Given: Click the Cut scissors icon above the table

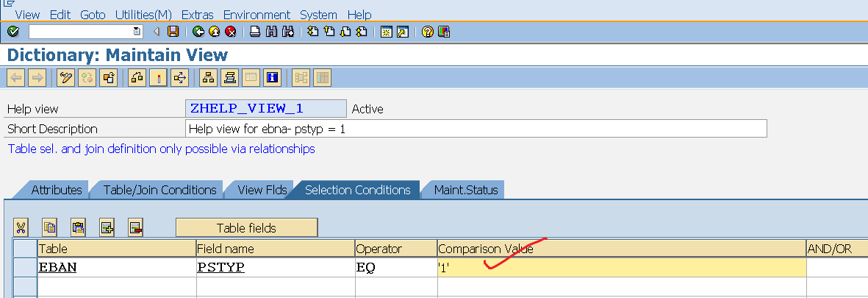Looking at the screenshot, I should [21, 227].
